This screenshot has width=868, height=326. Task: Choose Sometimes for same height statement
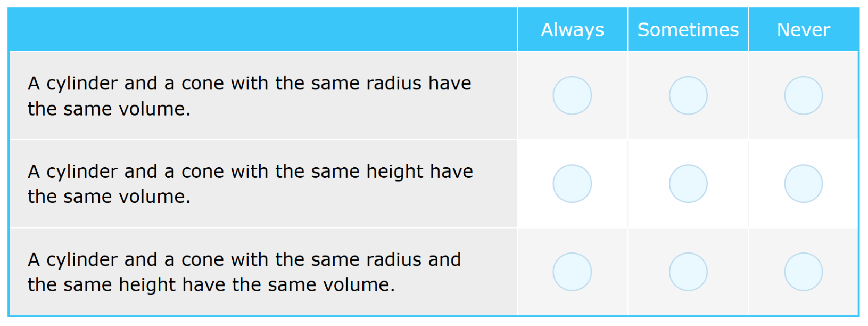point(688,184)
